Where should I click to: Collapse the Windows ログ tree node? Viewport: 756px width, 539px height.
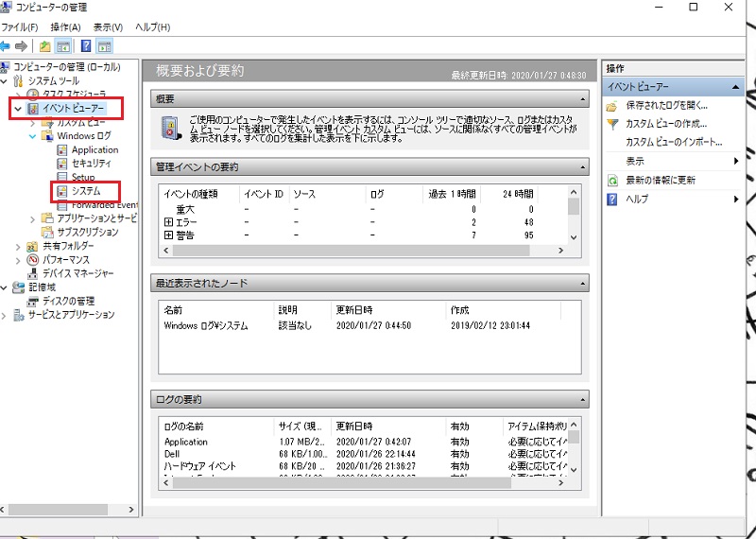coord(32,136)
